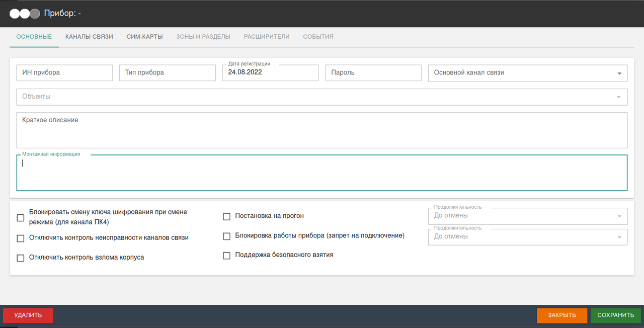Image resolution: width=644 pixels, height=328 pixels.
Task: Click the green Сохранить button
Action: [615, 315]
